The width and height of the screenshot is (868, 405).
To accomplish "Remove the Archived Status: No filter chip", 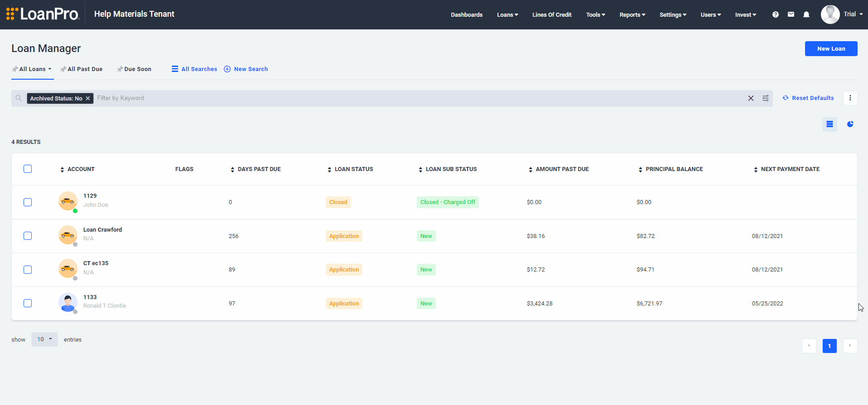I will [88, 98].
